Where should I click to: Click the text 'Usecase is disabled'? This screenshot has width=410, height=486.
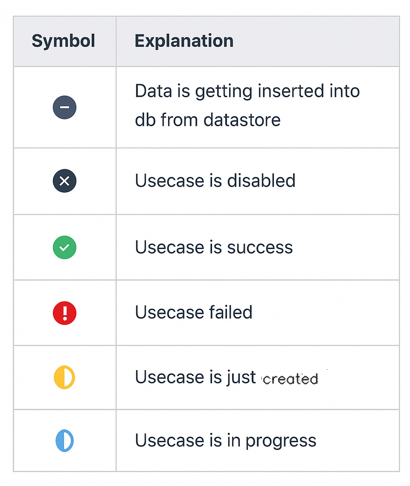(215, 181)
